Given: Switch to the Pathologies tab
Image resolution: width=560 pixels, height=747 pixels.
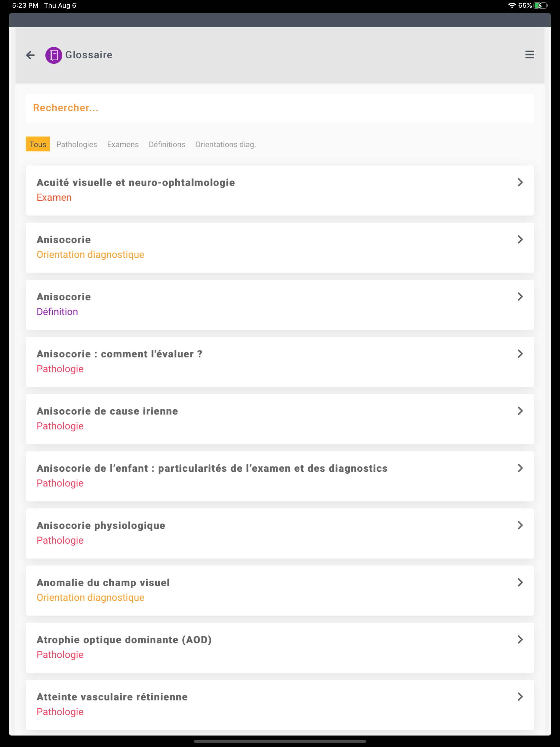Looking at the screenshot, I should point(77,145).
